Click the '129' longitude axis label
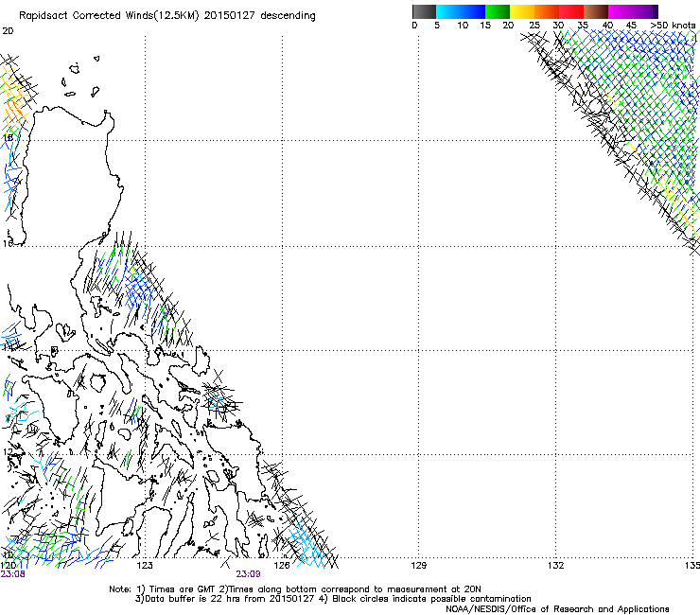The height and width of the screenshot is (615, 700). tap(418, 566)
